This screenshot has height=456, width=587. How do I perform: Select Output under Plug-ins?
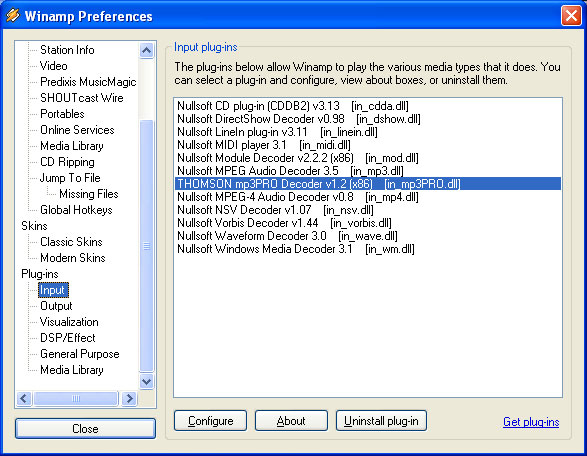click(x=56, y=306)
